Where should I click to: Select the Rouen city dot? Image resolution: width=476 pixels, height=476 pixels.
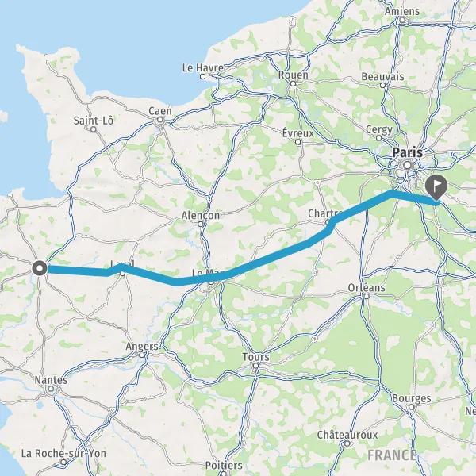pyautogui.click(x=293, y=83)
